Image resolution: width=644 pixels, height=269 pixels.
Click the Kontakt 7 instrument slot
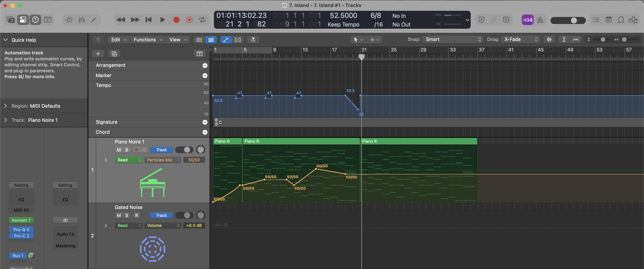point(21,220)
